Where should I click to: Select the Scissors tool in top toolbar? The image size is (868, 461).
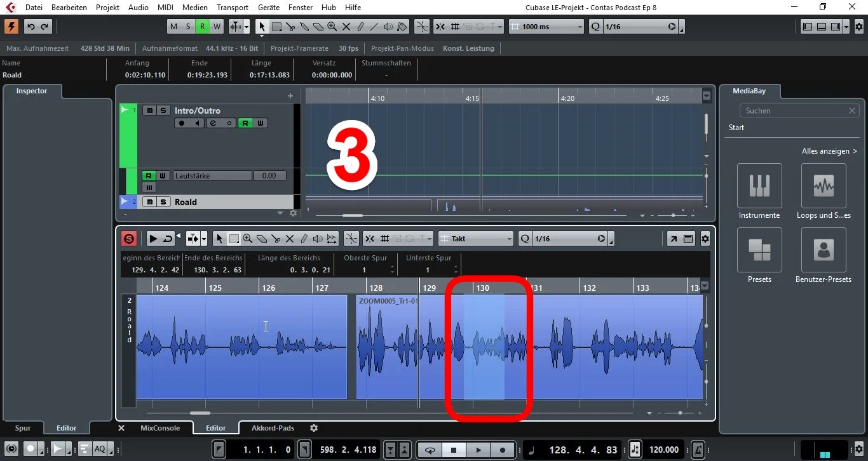click(x=290, y=27)
